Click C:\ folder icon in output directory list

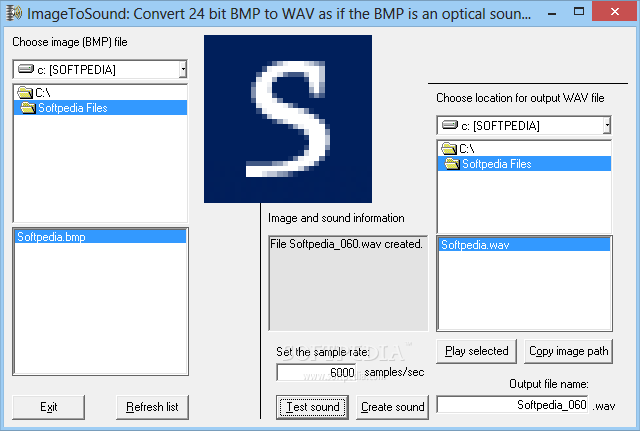[x=449, y=149]
